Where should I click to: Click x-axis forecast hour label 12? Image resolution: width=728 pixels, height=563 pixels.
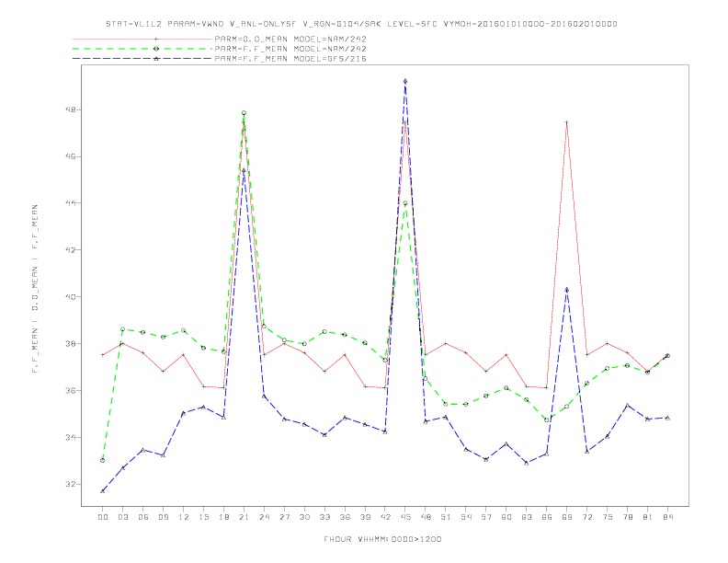pos(184,517)
